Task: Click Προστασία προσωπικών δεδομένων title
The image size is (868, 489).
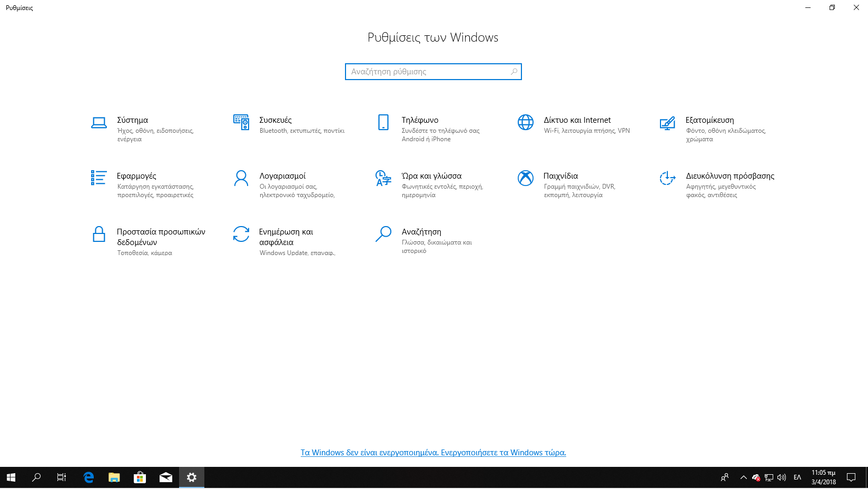Action: [x=161, y=237]
